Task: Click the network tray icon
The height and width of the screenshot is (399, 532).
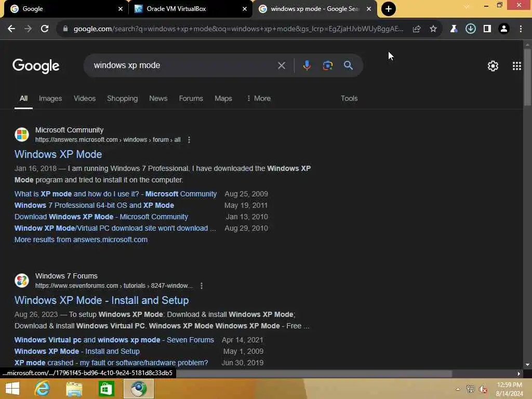Action: pyautogui.click(x=470, y=389)
